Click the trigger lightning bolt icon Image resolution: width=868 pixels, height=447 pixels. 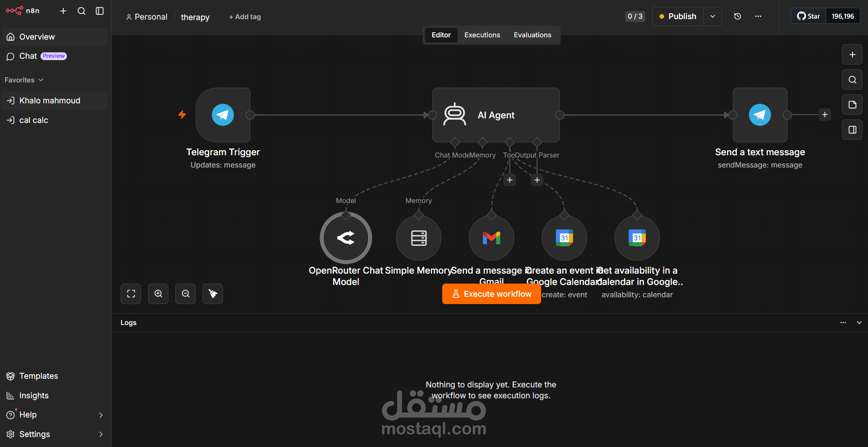coord(182,115)
